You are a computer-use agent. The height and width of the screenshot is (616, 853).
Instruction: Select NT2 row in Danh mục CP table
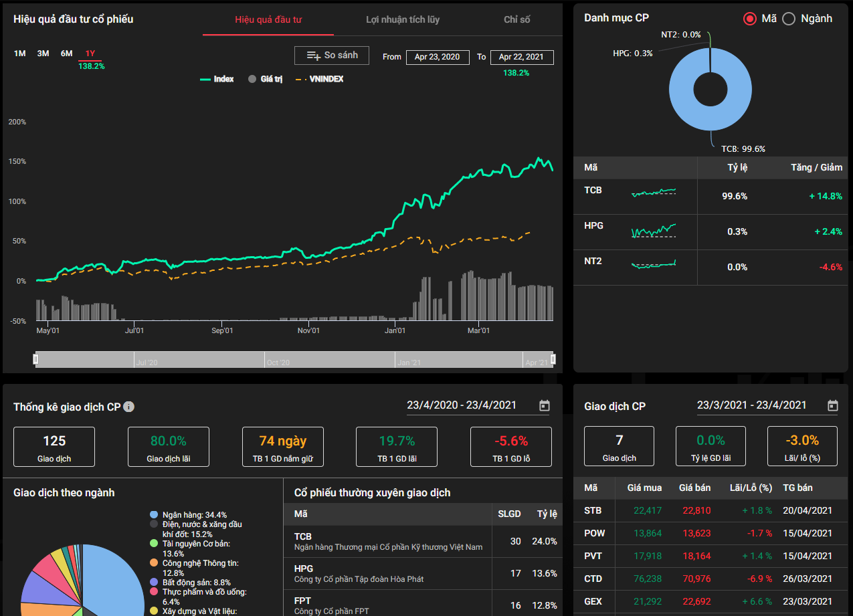tap(710, 268)
